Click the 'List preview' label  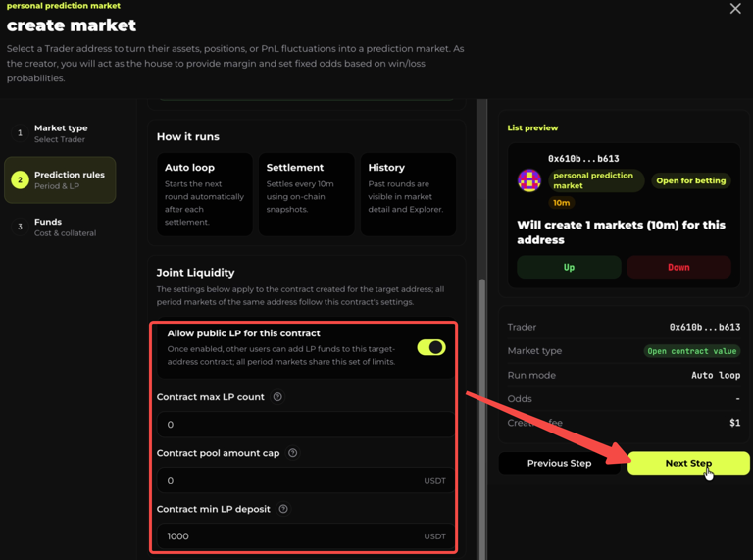[x=532, y=127]
